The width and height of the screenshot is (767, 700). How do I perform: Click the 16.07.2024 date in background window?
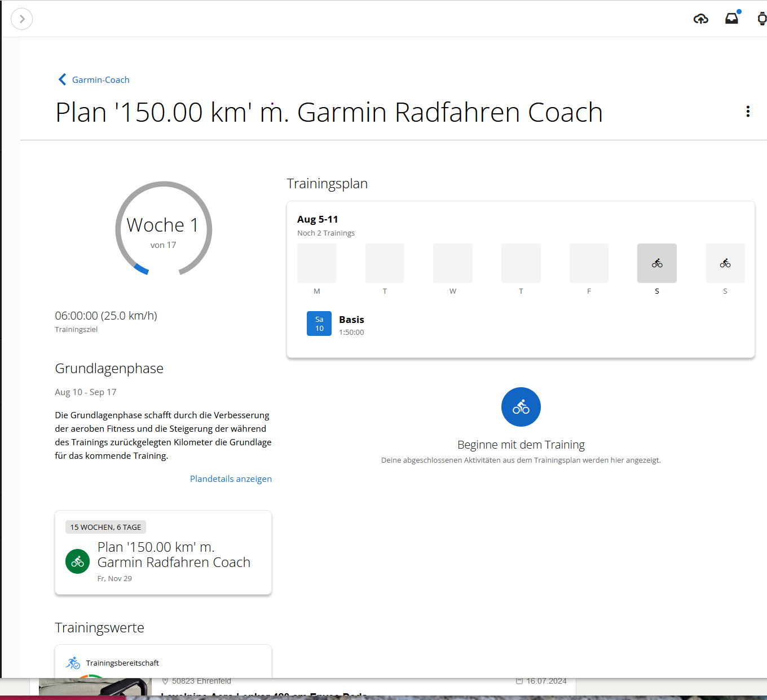click(x=546, y=681)
